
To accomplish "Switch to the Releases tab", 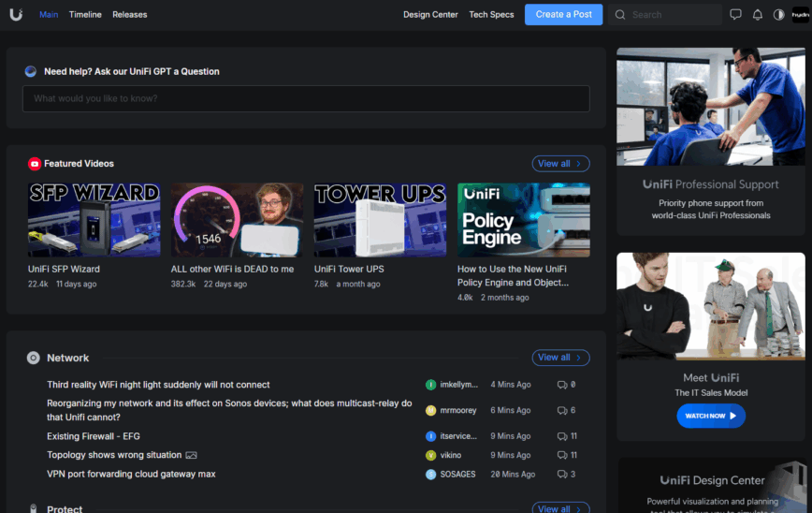I will tap(129, 15).
